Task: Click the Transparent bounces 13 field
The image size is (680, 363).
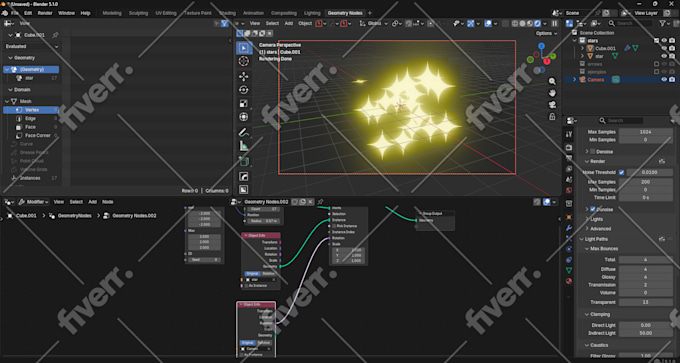Action: pos(646,302)
